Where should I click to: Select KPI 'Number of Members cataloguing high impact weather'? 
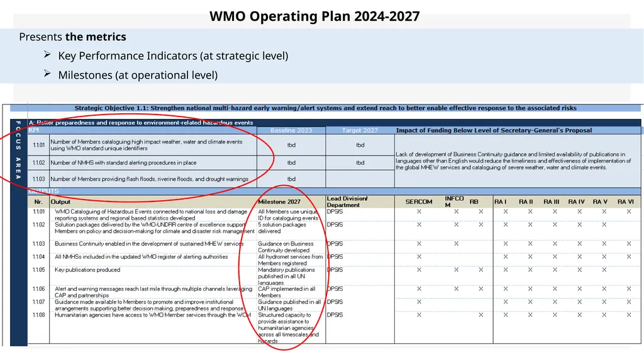[146, 145]
